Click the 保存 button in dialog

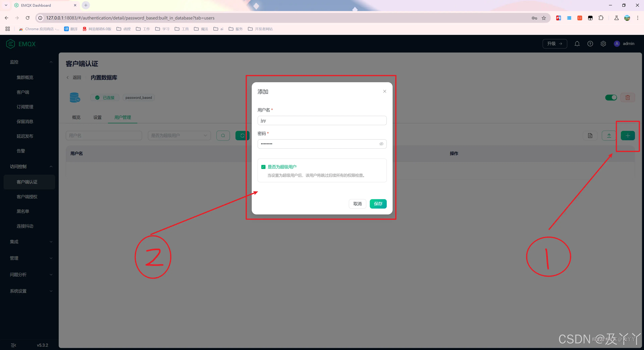point(378,204)
